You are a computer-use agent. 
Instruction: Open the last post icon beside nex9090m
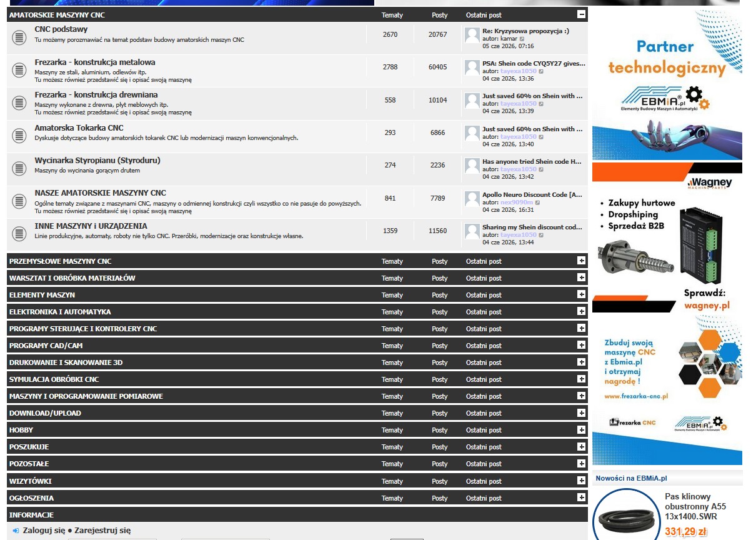point(537,202)
